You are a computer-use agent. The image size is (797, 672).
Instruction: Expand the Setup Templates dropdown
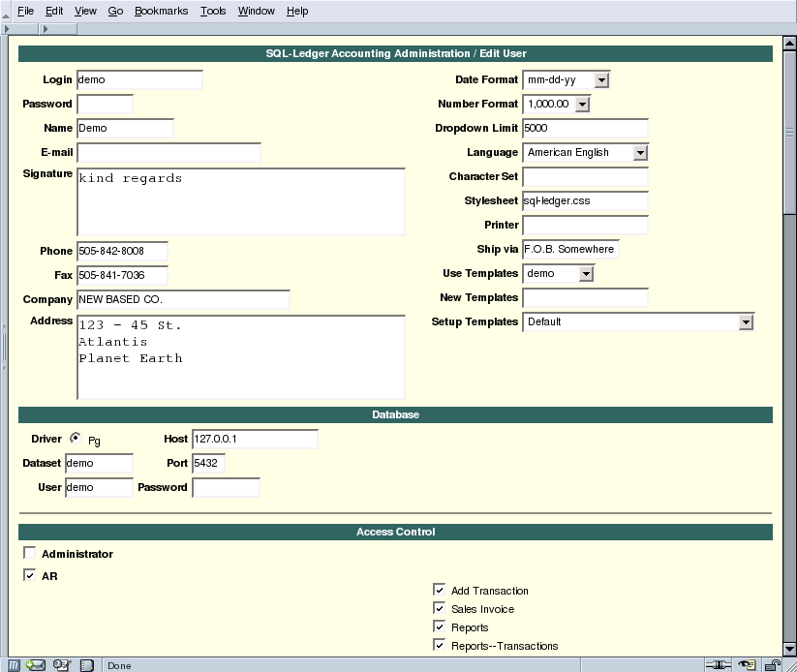[x=747, y=321]
